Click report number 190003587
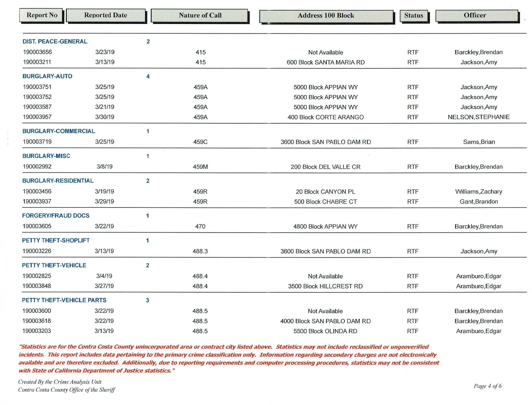Viewport: 532px width, 405px height. pos(37,107)
